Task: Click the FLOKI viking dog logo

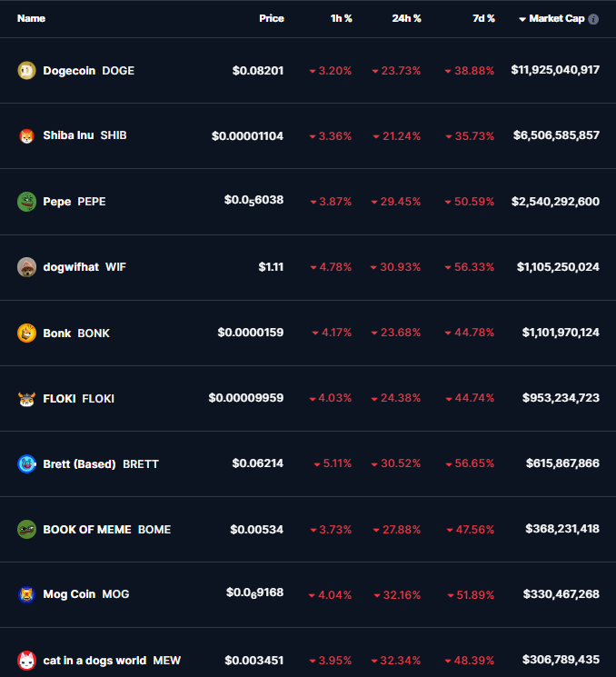Action: [x=26, y=399]
